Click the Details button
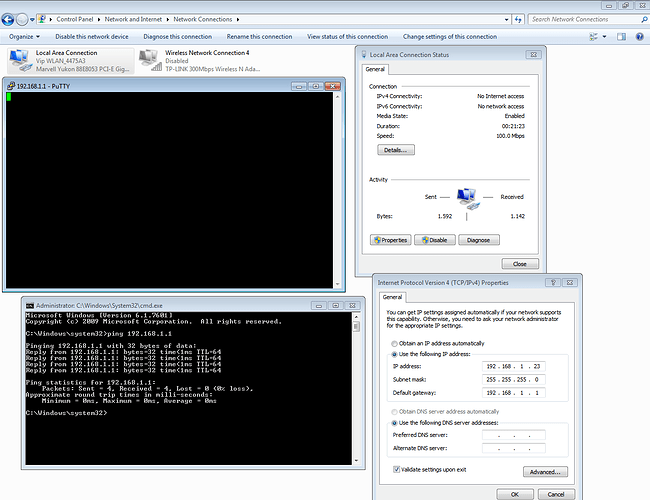650x500 pixels. [396, 150]
